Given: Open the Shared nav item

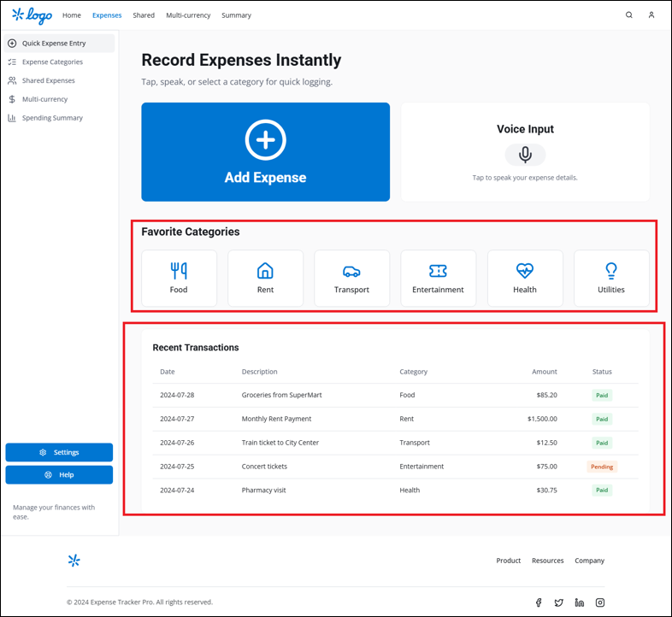Looking at the screenshot, I should pos(144,15).
